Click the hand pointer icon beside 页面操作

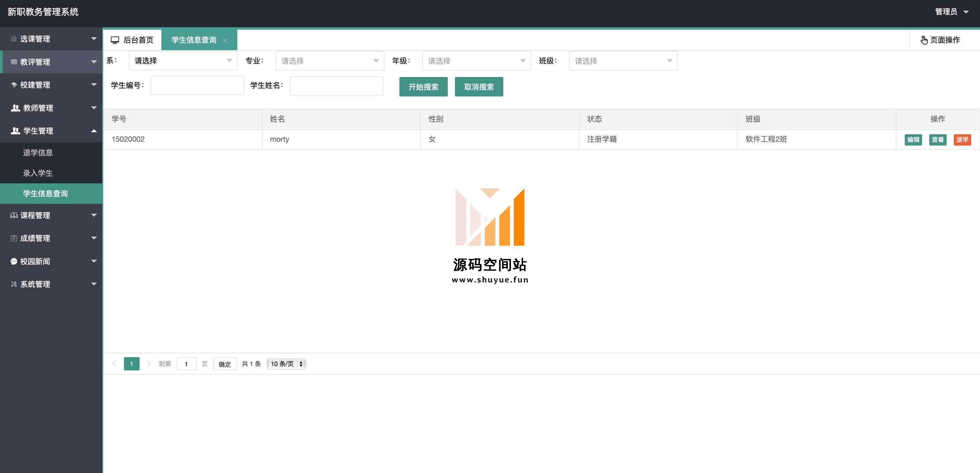coord(924,40)
